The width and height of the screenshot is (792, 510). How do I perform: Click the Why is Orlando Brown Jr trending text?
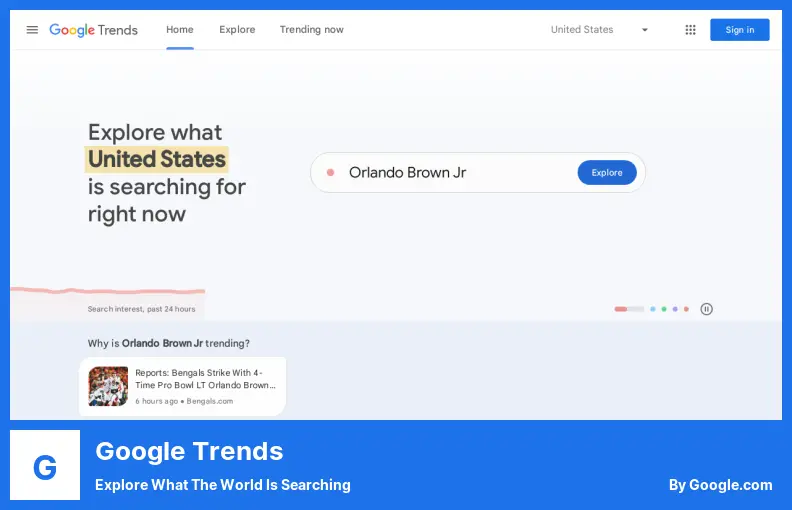(x=169, y=343)
